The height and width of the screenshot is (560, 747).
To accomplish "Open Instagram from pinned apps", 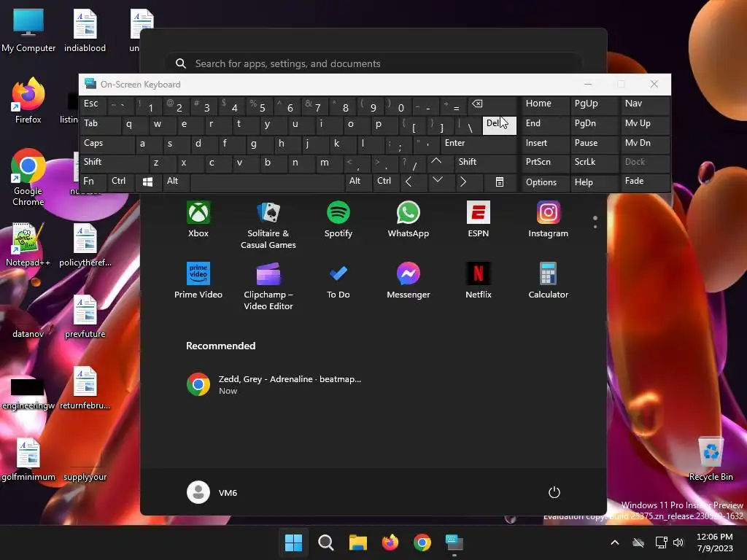I will [549, 219].
